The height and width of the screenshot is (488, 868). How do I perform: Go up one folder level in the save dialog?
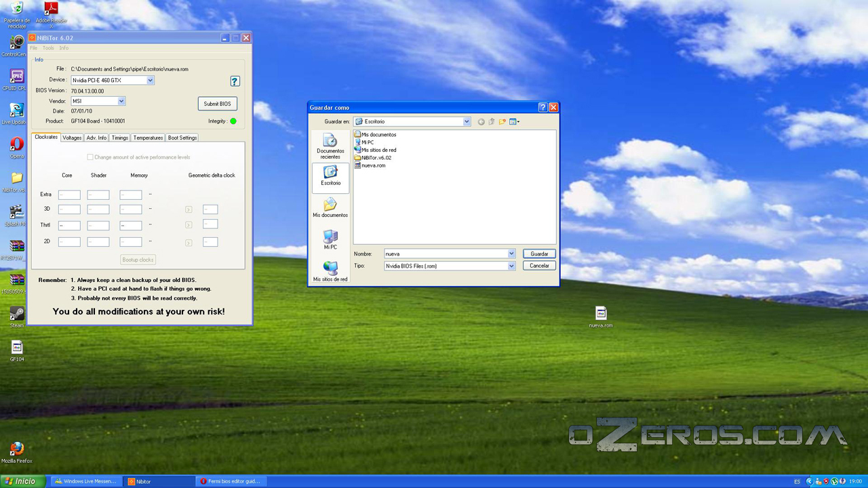click(492, 122)
